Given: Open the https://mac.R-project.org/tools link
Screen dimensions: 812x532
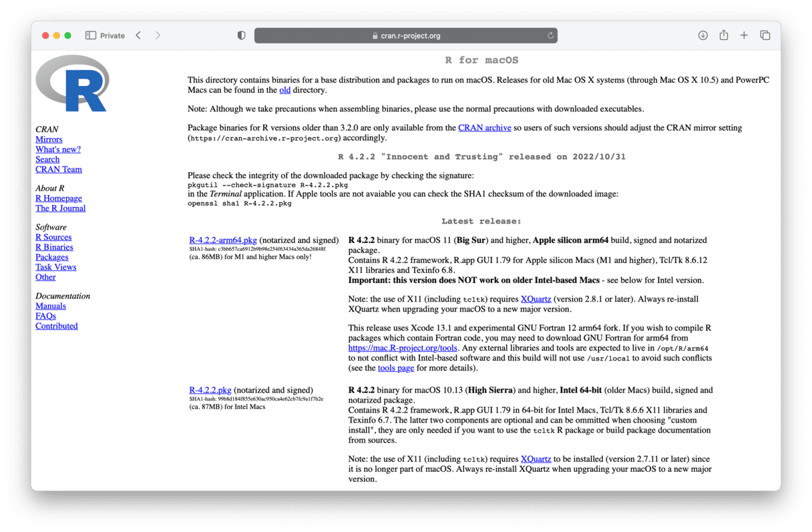Looking at the screenshot, I should pos(403,348).
